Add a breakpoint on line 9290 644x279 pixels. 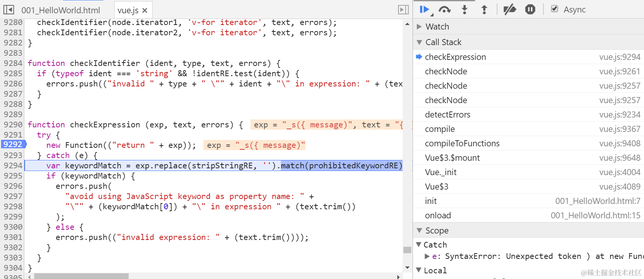tap(13, 125)
